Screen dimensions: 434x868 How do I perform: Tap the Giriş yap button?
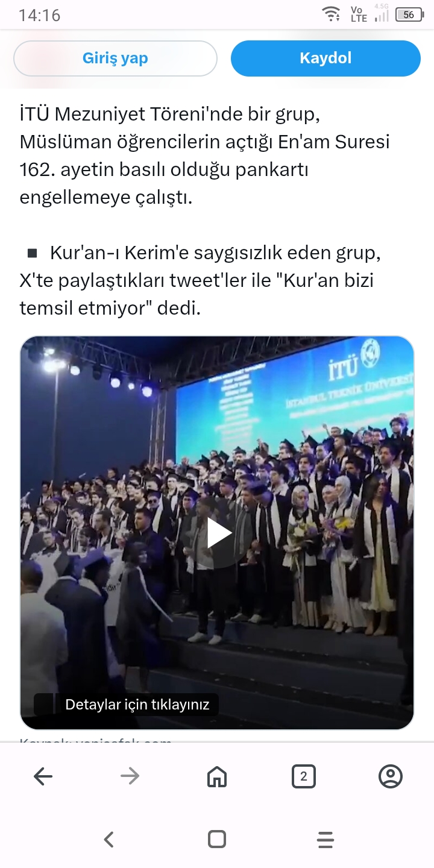point(115,58)
